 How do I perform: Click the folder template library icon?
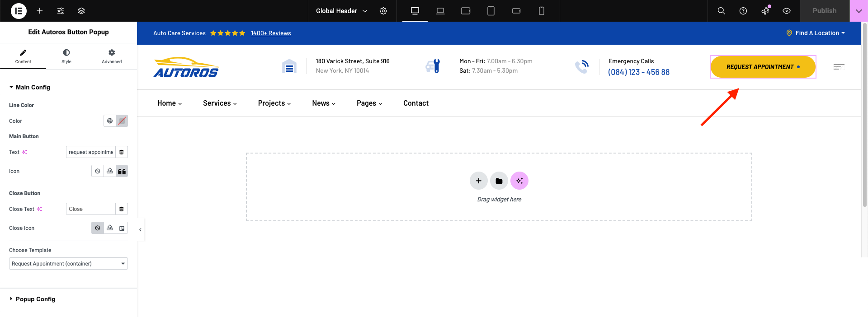(x=499, y=181)
